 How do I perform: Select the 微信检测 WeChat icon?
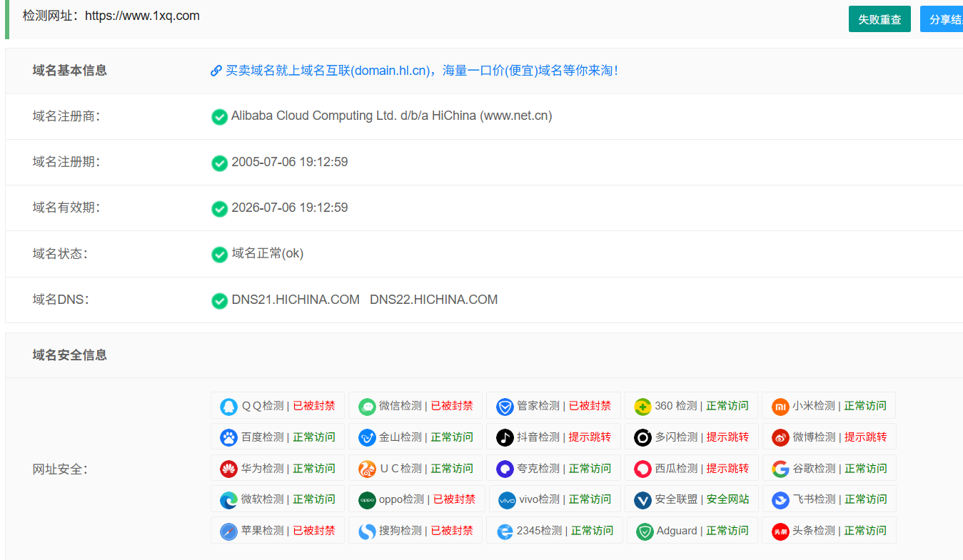pos(367,405)
